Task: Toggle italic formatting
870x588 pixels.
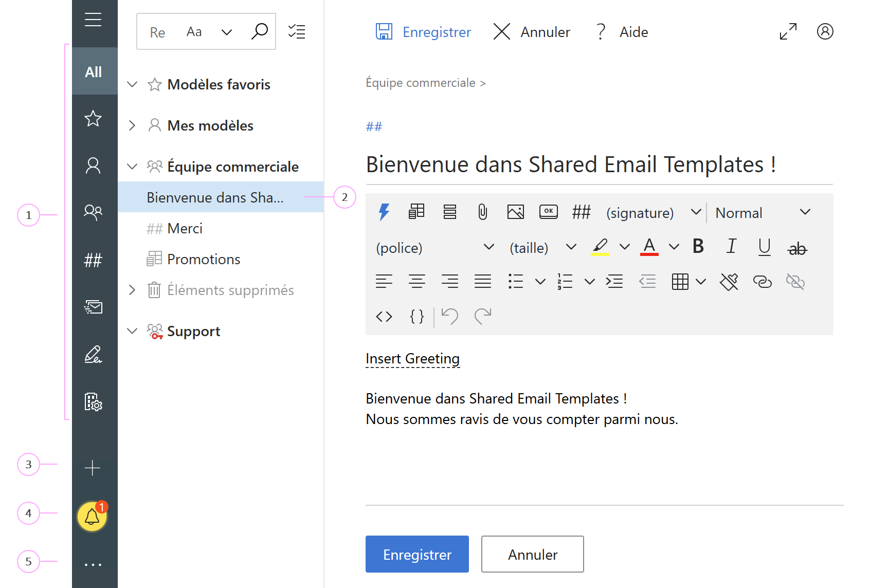Action: (731, 246)
